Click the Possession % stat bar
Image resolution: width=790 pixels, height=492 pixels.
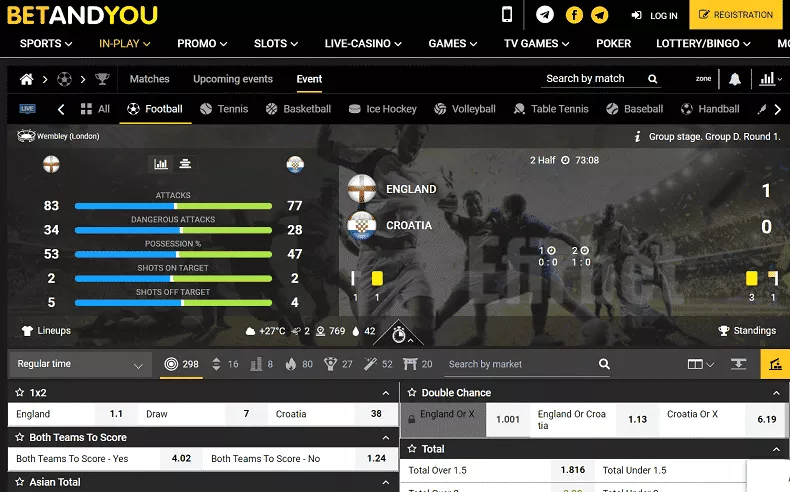pyautogui.click(x=173, y=255)
